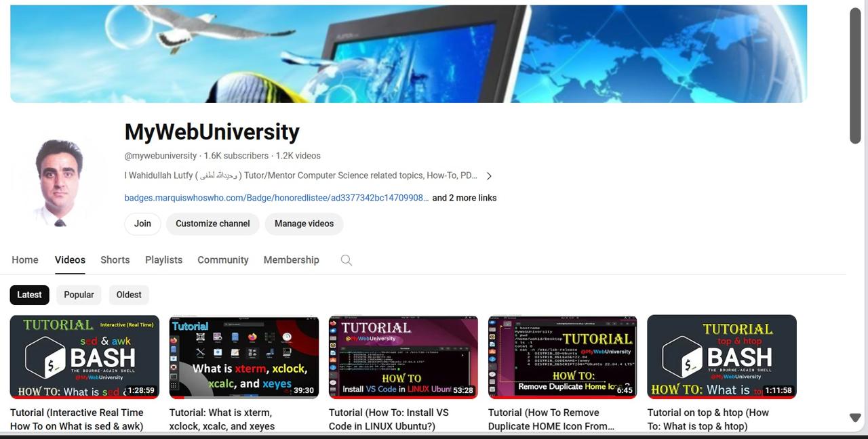
Task: Switch to the Membership tab
Action: click(x=291, y=260)
